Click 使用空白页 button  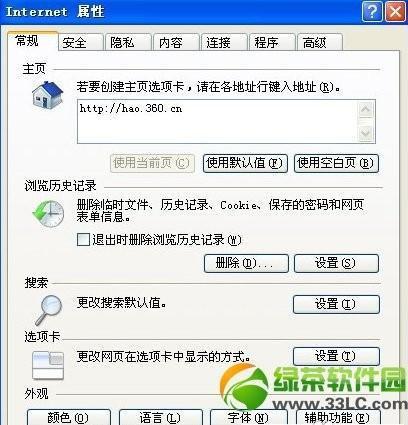336,163
